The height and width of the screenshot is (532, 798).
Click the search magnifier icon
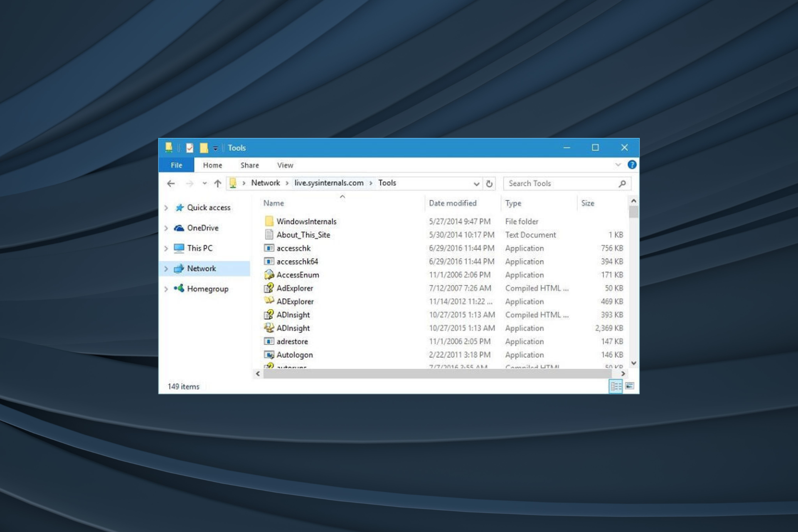click(x=622, y=183)
